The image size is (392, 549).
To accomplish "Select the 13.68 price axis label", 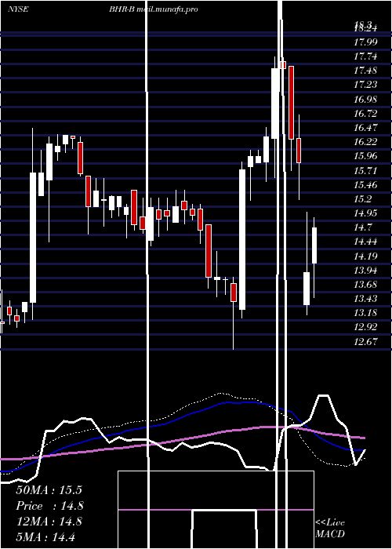I will click(365, 284).
